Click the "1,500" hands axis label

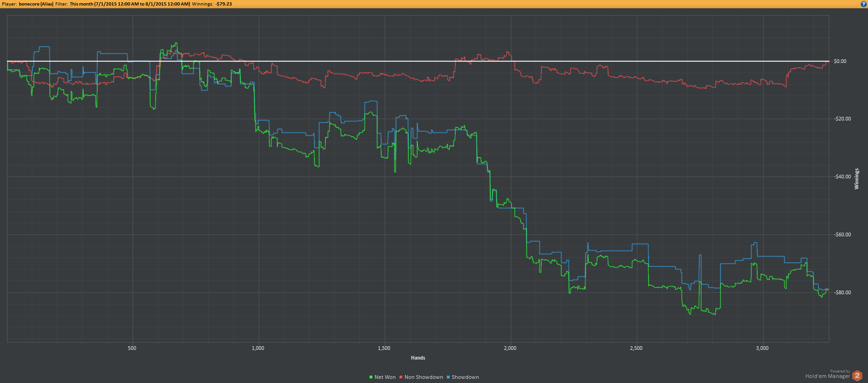384,348
